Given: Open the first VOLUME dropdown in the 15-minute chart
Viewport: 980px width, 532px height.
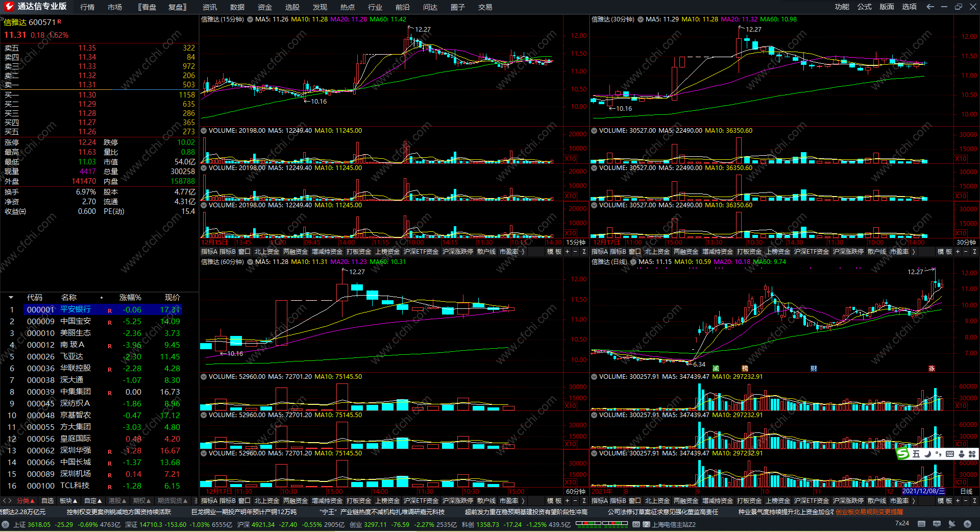Looking at the screenshot, I should [x=204, y=131].
